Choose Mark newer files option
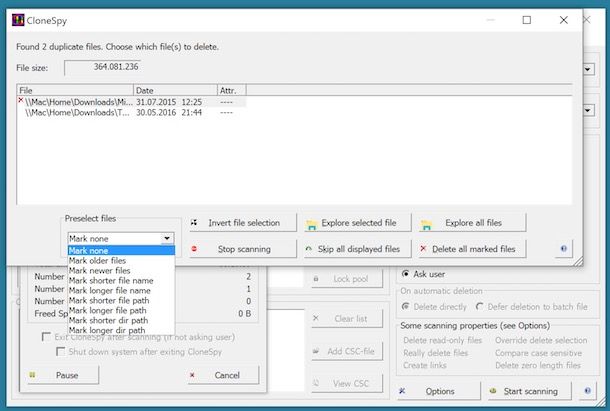This screenshot has height=411, width=610. click(121, 270)
